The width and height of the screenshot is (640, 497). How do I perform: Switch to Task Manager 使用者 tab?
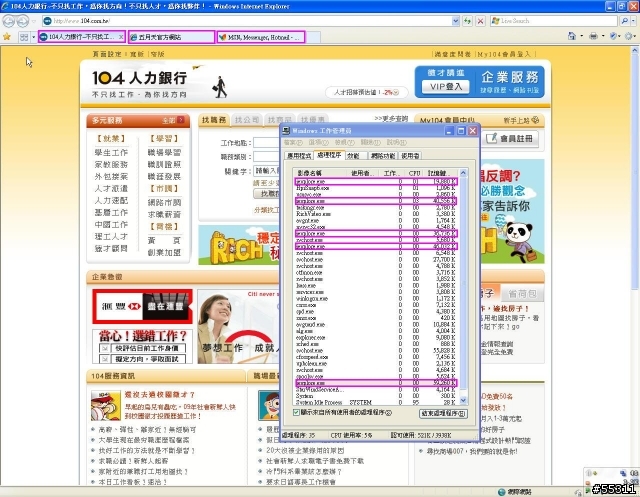point(410,156)
